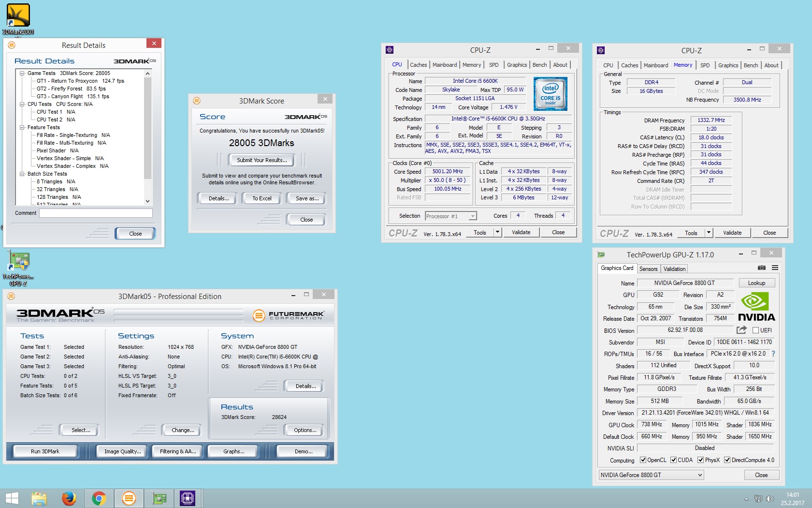Open the TechPowerUp GPU-Z desktop shortcut
Screen dimensions: 812x508
click(18, 269)
